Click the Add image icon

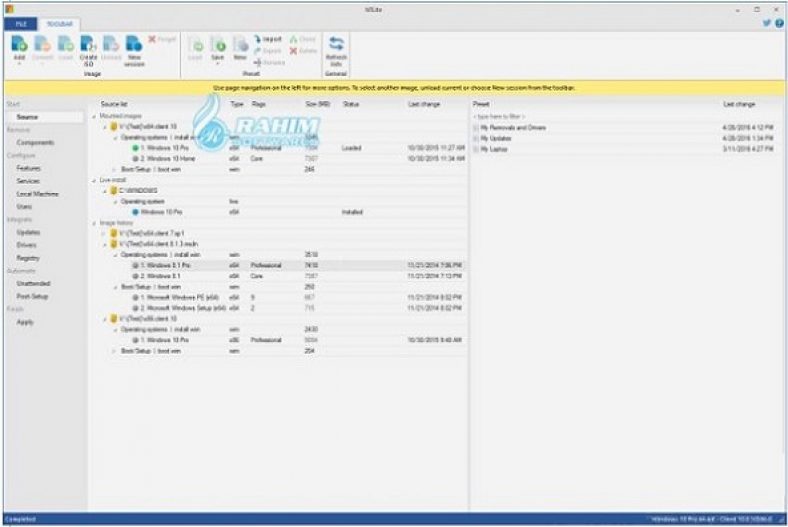(19, 44)
